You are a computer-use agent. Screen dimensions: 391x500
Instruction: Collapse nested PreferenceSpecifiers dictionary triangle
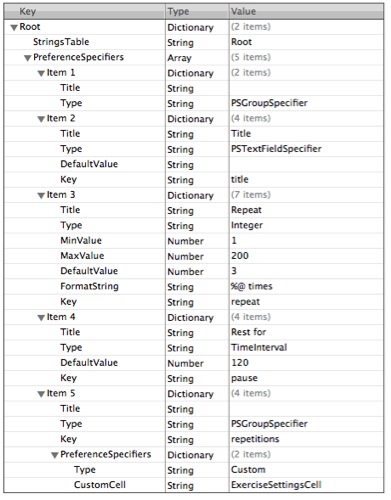55,455
